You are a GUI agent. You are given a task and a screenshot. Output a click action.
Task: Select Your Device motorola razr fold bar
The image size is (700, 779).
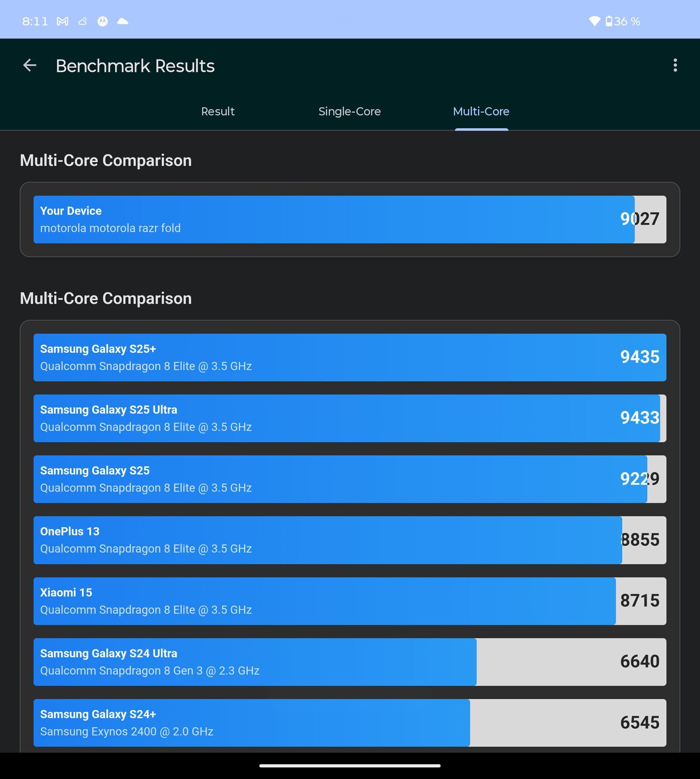pyautogui.click(x=350, y=220)
